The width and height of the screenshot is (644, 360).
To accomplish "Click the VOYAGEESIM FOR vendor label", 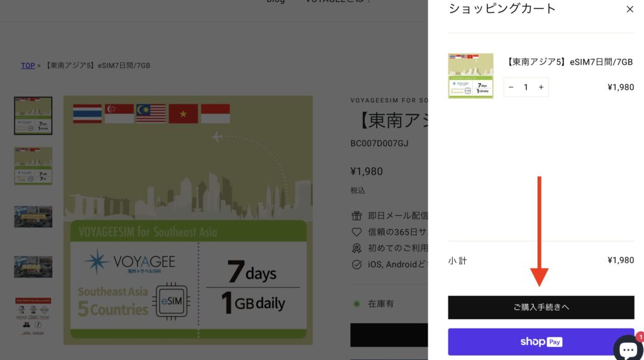I will point(389,100).
